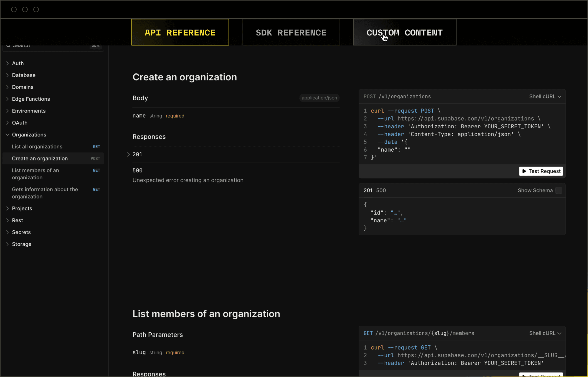The height and width of the screenshot is (377, 588).
Task: Open the CUSTOM CONTENT tab
Action: coord(405,32)
